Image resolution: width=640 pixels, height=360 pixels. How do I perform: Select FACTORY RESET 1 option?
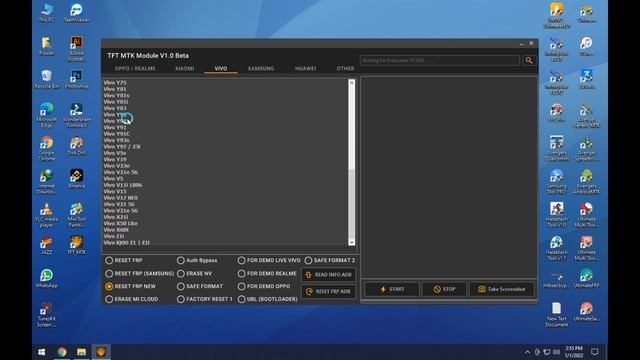point(205,299)
